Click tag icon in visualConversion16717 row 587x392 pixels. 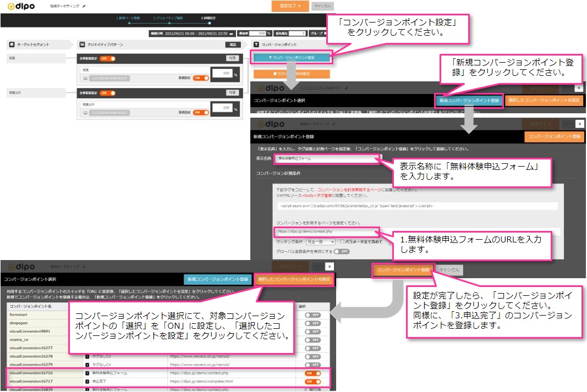87,382
